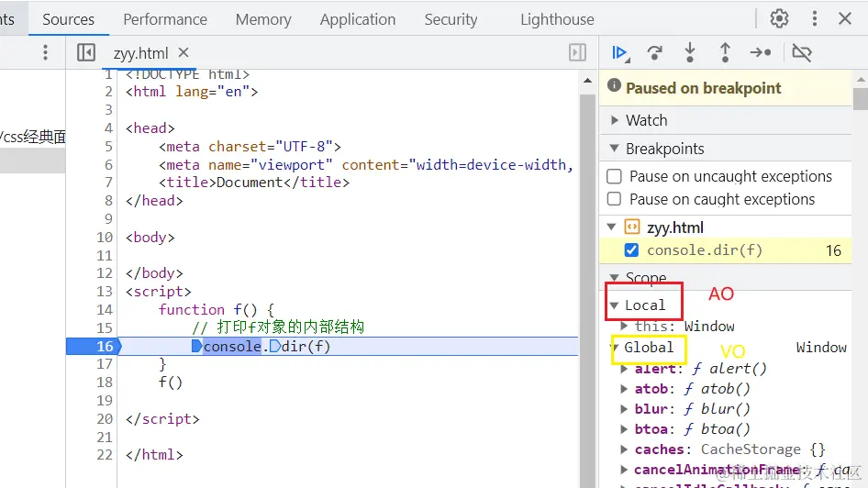Click the '<html lang="en">' line
The width and height of the screenshot is (868, 488).
coord(192,92)
